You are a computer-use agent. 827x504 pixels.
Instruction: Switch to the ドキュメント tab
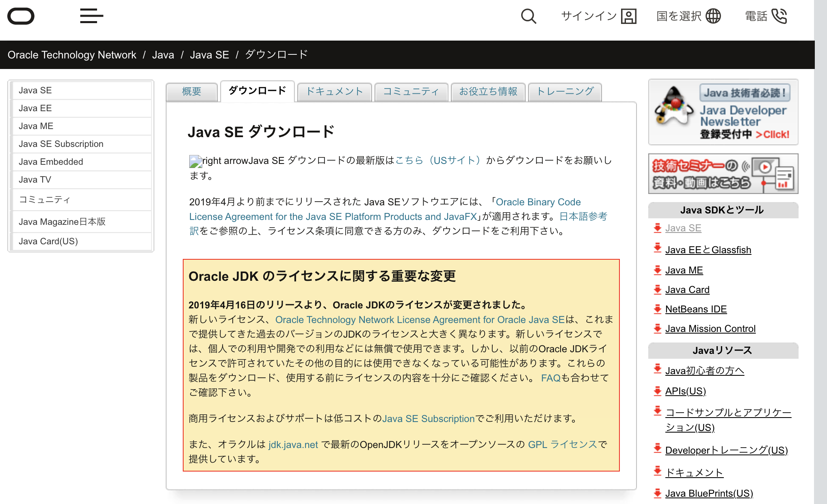click(x=334, y=91)
